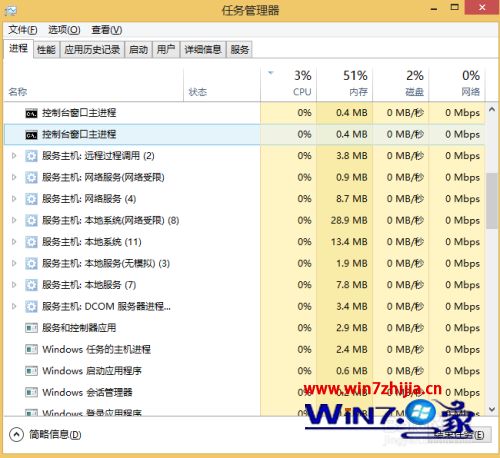Viewport: 500px width, 458px height.
Task: Sort by the 网络 column header
Action: (457, 84)
